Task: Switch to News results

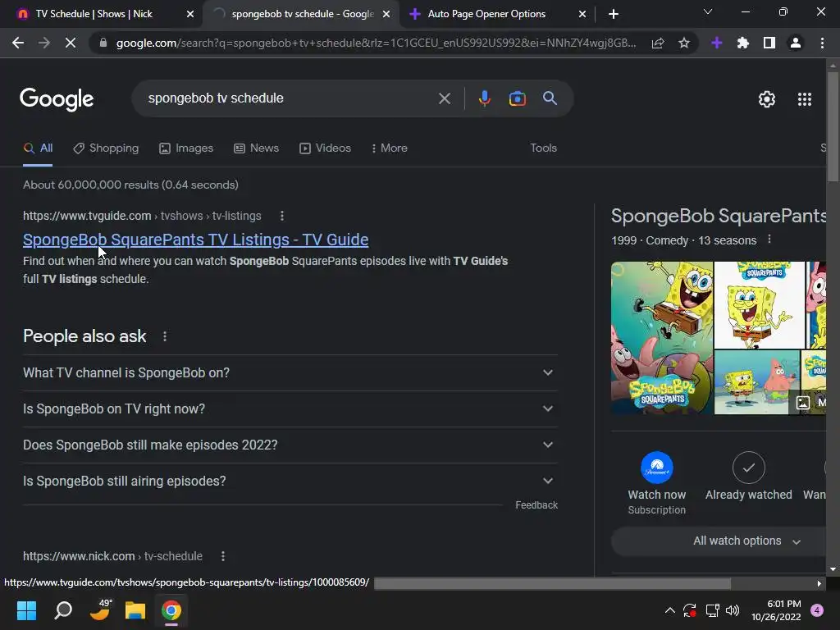Action: (x=257, y=148)
